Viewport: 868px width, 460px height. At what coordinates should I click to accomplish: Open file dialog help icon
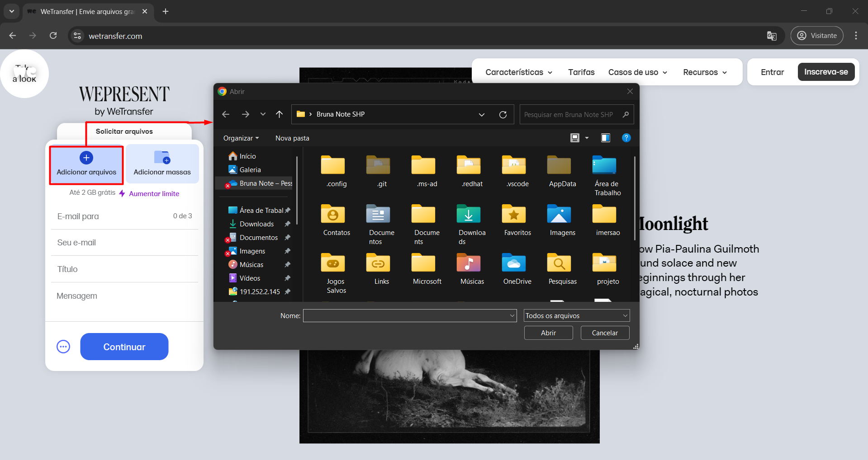[626, 138]
